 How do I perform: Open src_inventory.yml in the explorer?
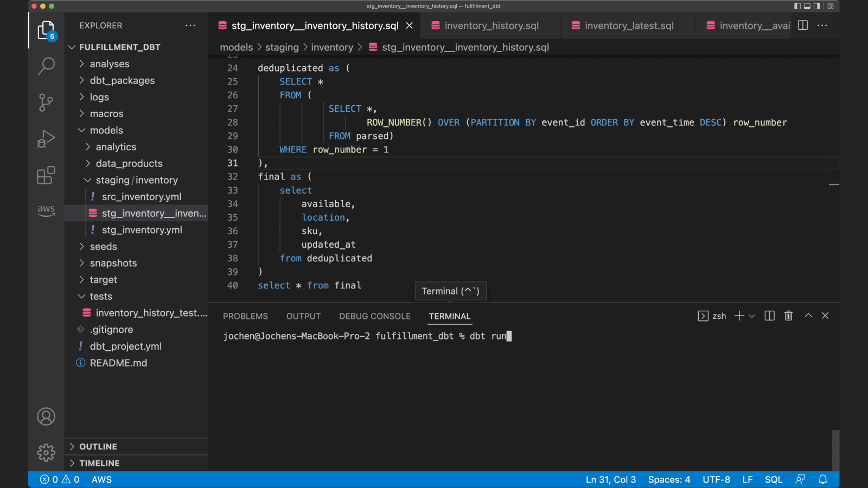(136, 197)
